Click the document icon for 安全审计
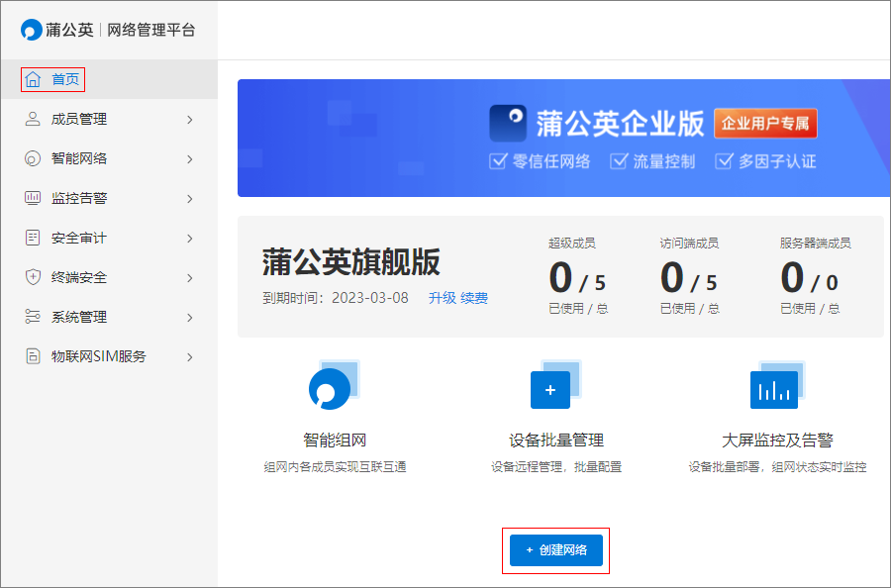 pos(33,238)
